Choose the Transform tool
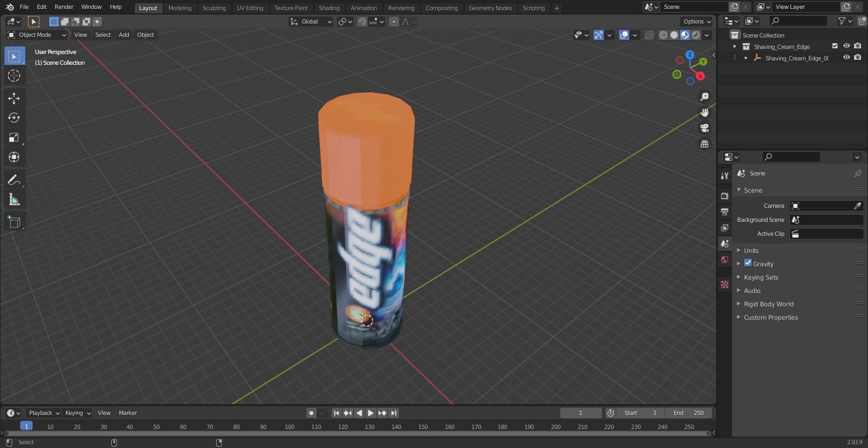Image resolution: width=868 pixels, height=448 pixels. 14,157
